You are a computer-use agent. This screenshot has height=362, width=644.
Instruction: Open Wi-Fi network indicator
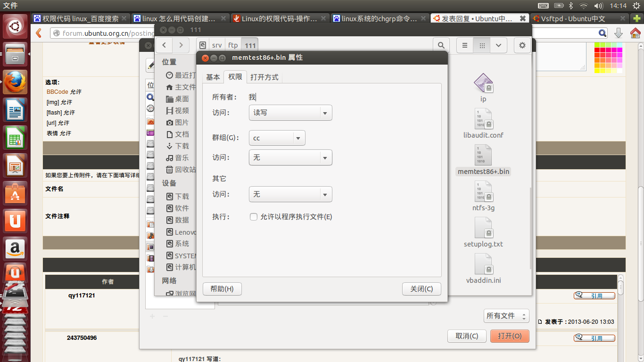tap(584, 6)
